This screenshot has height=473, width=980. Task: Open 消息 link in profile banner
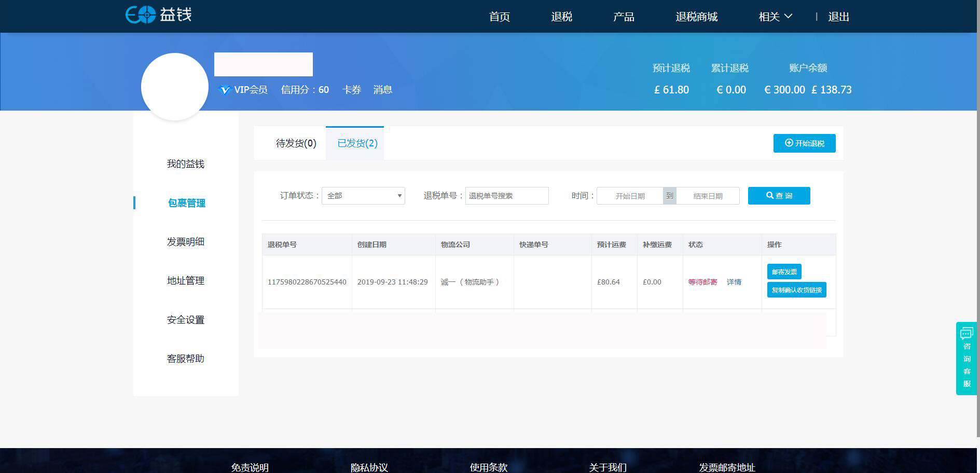(x=383, y=90)
